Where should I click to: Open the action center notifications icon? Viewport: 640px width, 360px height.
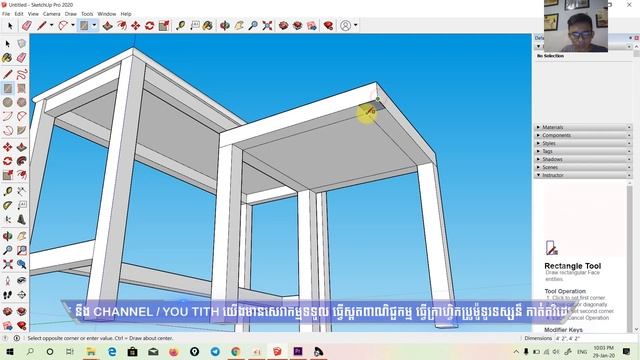(627, 351)
